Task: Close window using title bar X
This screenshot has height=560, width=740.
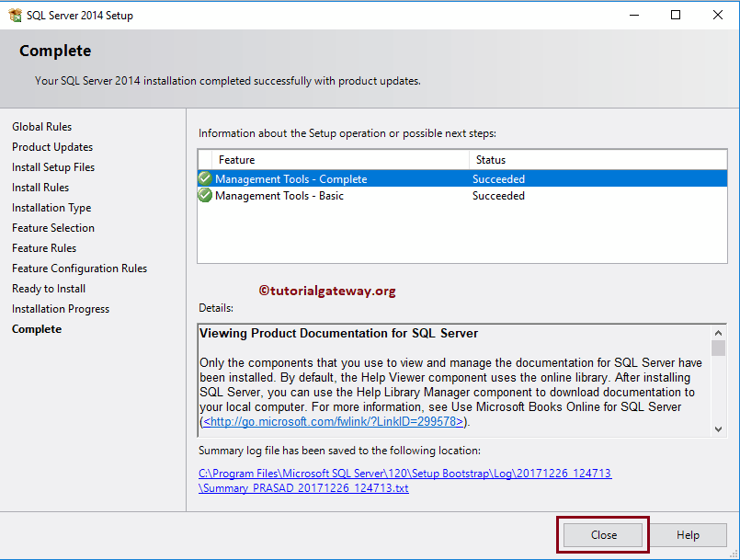Action: tap(717, 15)
